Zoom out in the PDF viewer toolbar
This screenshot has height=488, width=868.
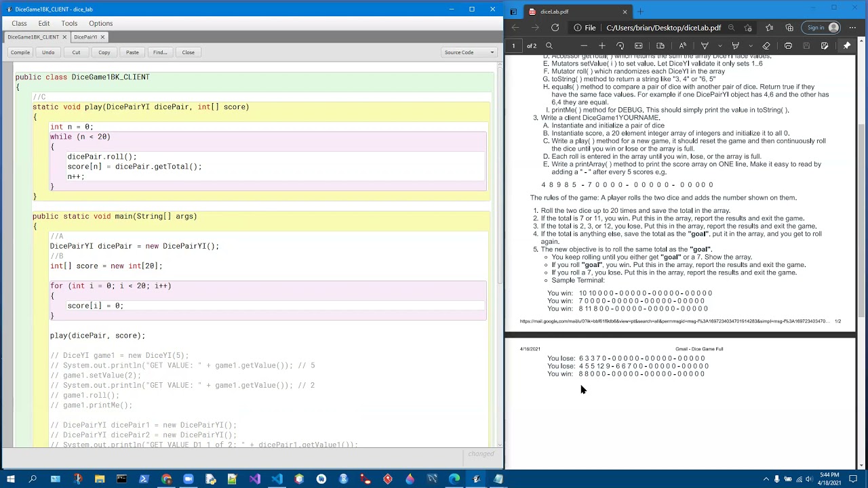584,45
